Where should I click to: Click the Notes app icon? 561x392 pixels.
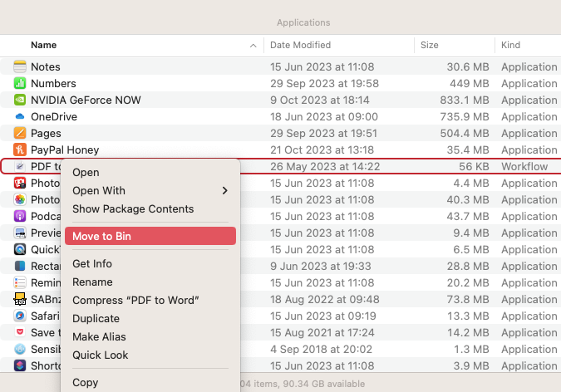click(20, 66)
